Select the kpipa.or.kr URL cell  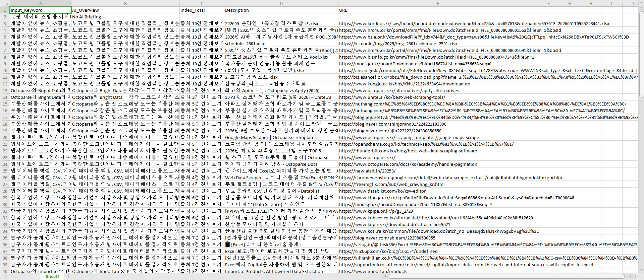click(438, 211)
